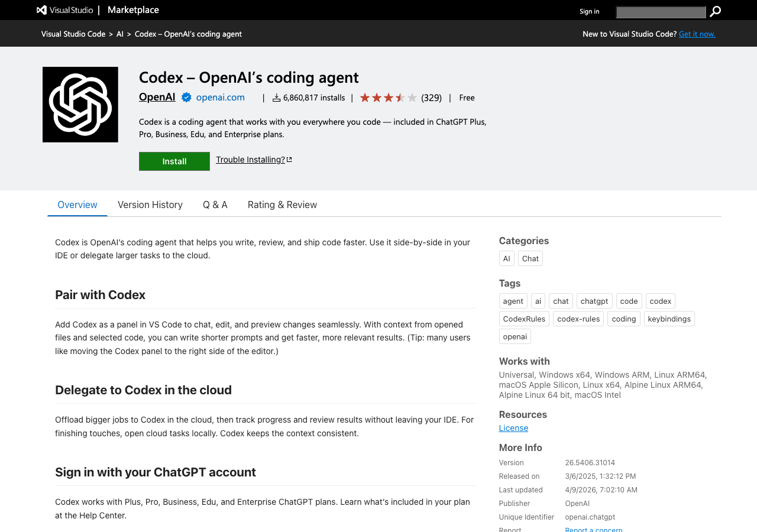Open the License resource link
The width and height of the screenshot is (757, 532).
[513, 428]
